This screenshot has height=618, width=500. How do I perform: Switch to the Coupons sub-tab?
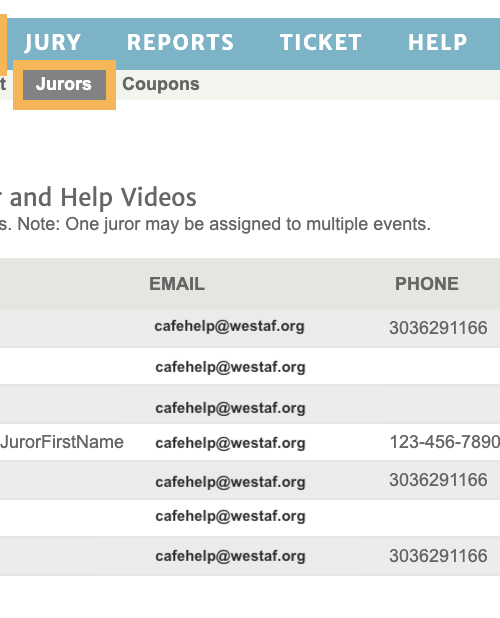pyautogui.click(x=161, y=84)
